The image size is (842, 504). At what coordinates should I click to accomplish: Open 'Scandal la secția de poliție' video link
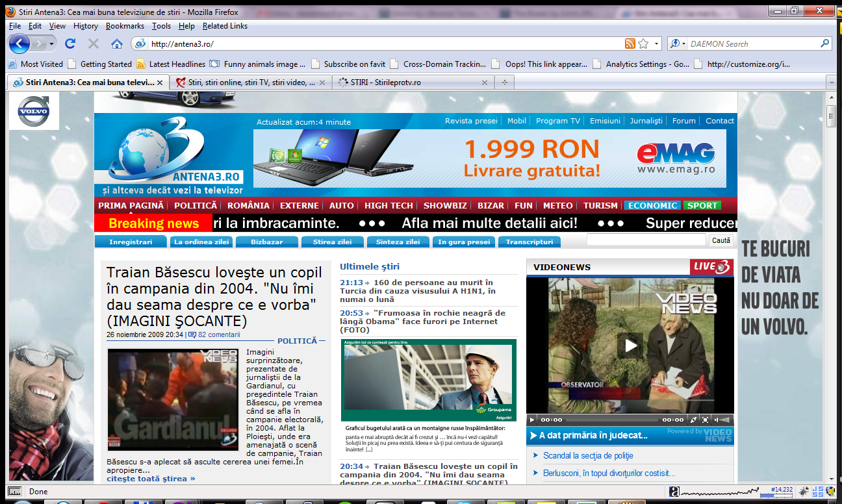pyautogui.click(x=588, y=455)
